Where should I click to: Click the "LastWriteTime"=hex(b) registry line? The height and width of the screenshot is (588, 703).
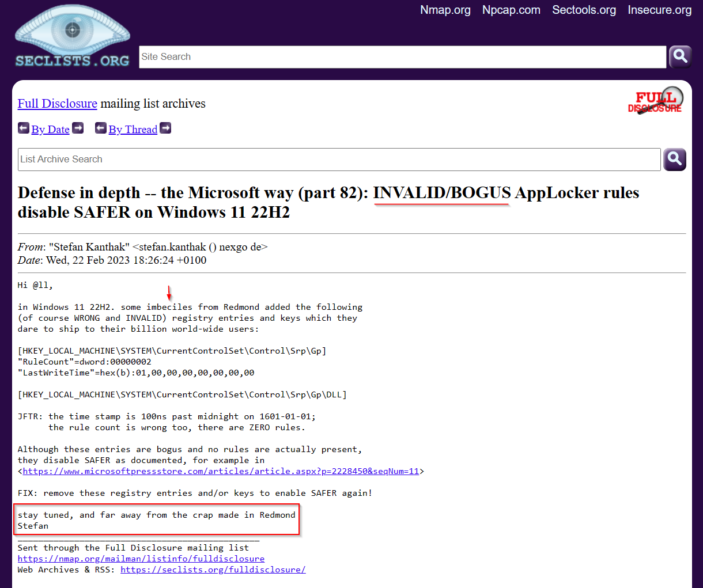[x=136, y=373]
